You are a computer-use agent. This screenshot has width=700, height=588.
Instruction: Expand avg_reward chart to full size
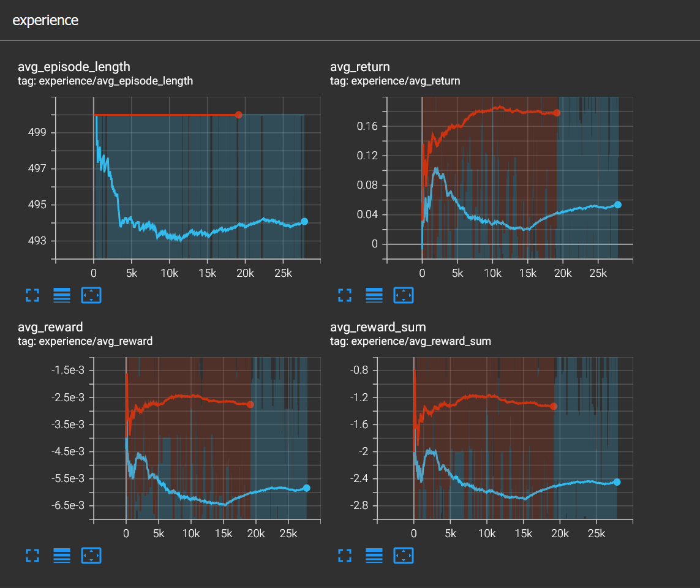(32, 556)
